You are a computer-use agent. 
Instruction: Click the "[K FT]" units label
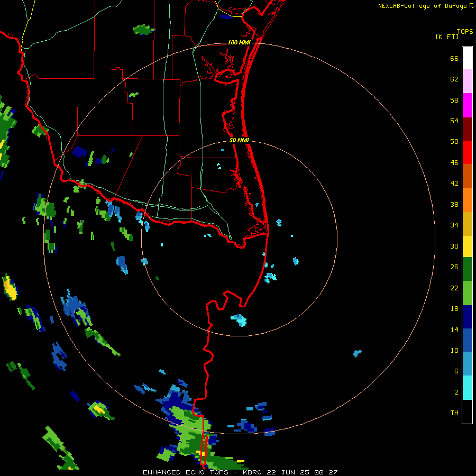pos(447,36)
